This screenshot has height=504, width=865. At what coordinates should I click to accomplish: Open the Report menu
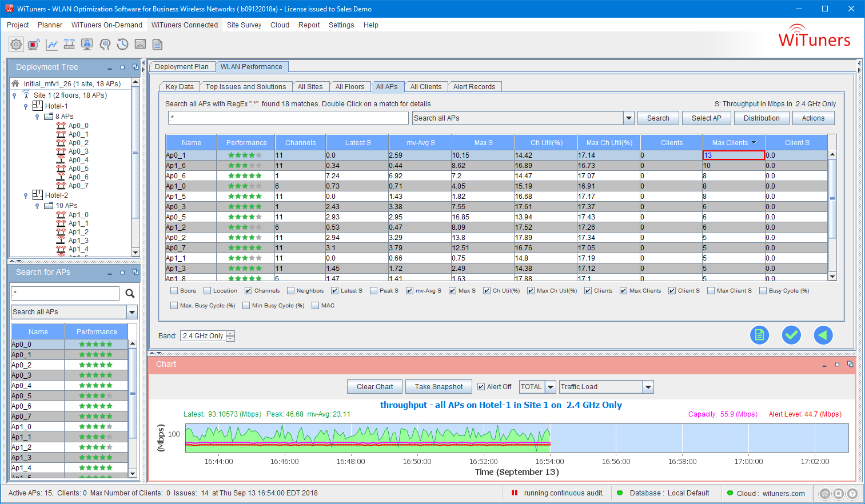click(309, 25)
